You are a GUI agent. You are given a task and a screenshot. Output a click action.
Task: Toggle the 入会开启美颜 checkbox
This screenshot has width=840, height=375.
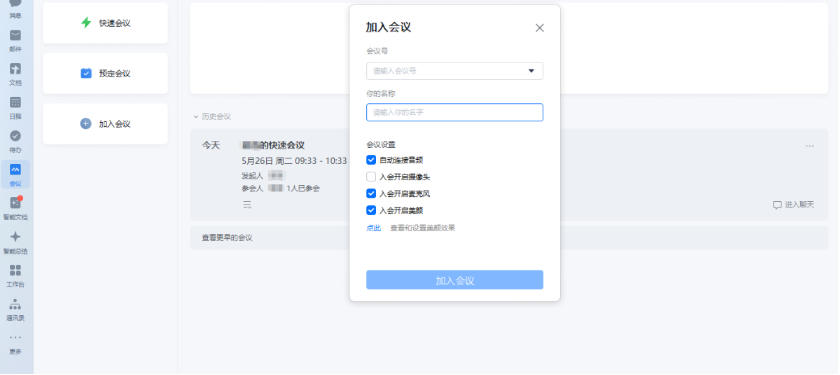371,210
